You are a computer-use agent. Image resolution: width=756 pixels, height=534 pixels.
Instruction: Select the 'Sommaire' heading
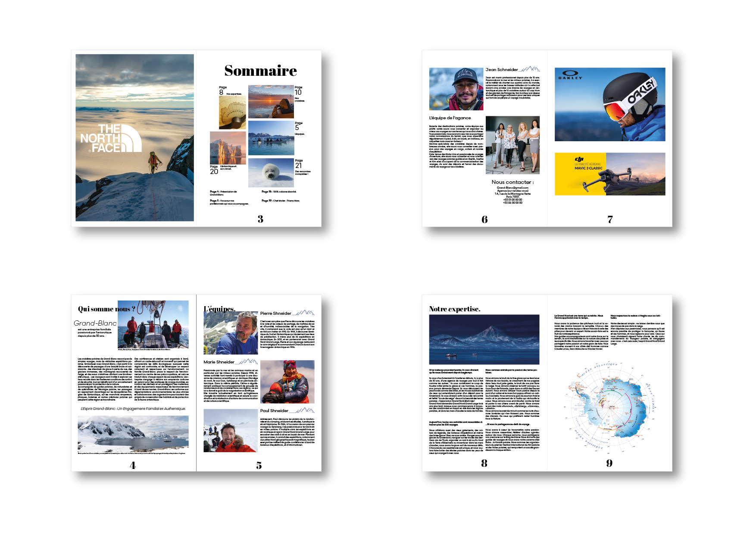[260, 71]
